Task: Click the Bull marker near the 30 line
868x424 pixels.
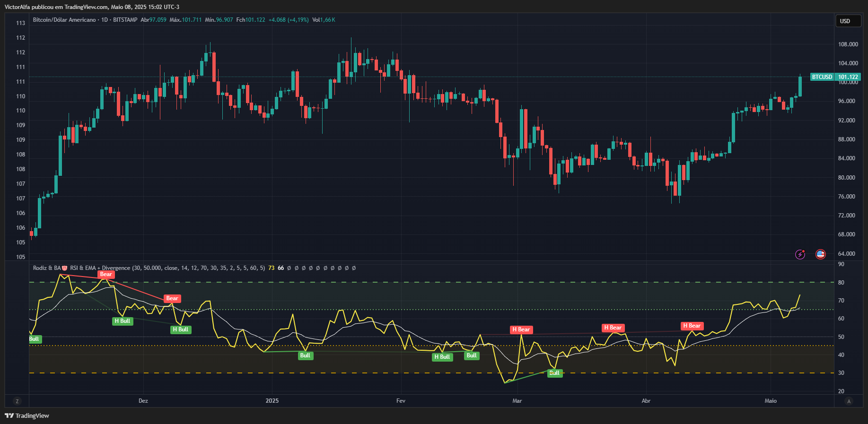Action: pos(554,373)
